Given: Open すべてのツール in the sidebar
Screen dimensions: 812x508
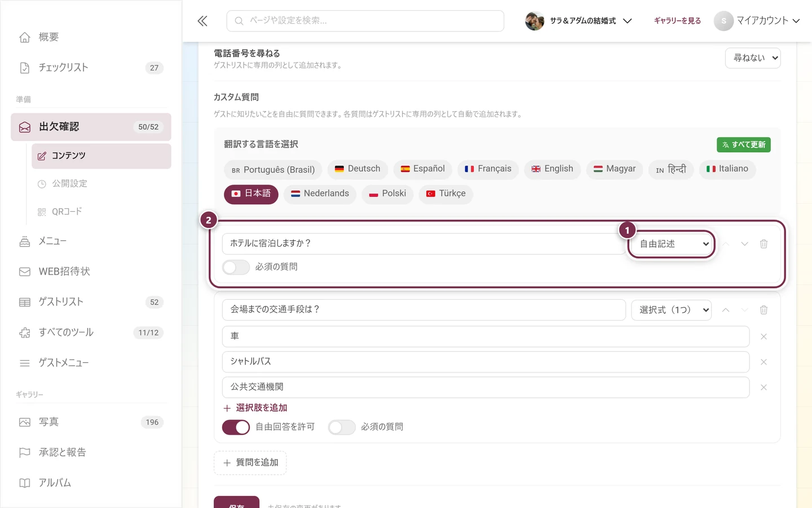Looking at the screenshot, I should [91, 332].
